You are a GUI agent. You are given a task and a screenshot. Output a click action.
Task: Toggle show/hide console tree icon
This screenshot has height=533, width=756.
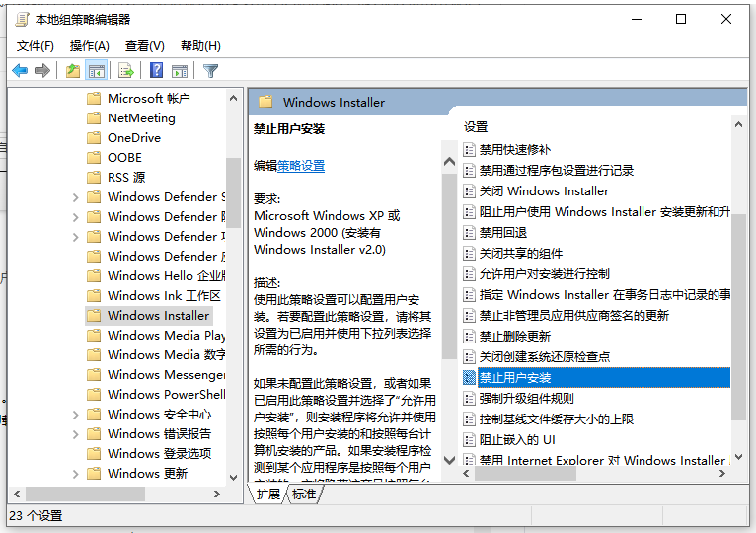96,71
